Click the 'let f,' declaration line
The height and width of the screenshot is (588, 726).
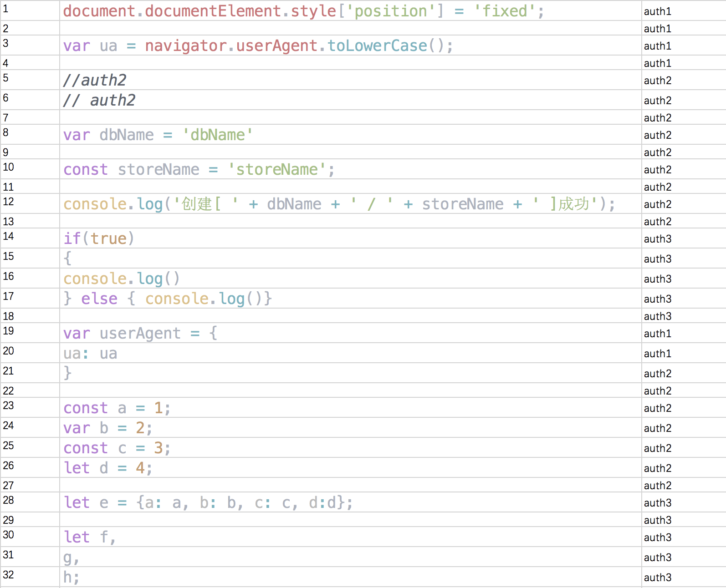pyautogui.click(x=89, y=537)
